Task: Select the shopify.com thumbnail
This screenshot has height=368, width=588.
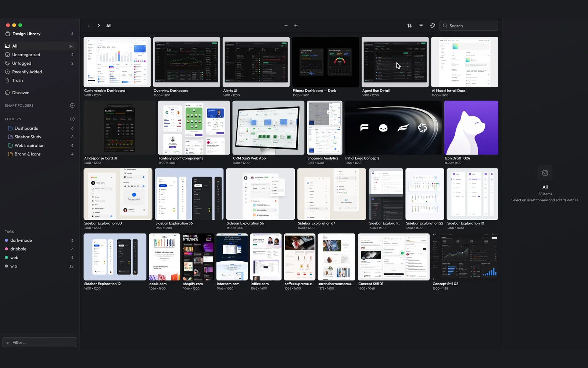Action: [198, 257]
